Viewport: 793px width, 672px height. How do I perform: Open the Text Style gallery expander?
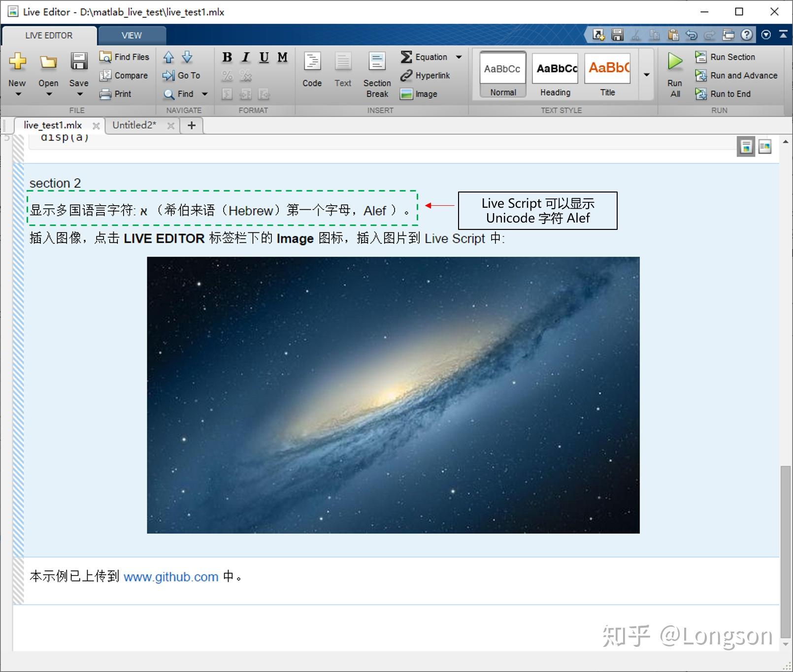coord(646,74)
